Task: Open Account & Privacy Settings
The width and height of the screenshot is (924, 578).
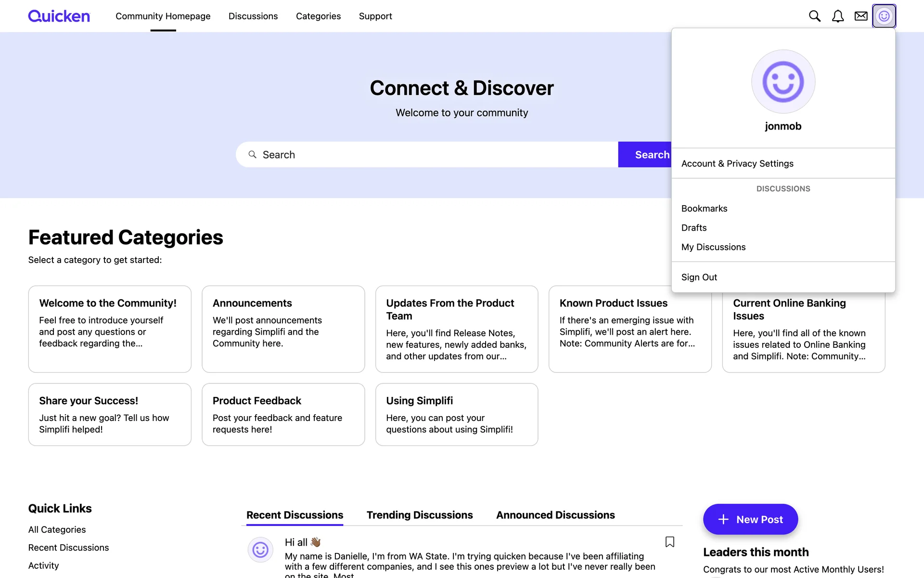Action: click(737, 163)
